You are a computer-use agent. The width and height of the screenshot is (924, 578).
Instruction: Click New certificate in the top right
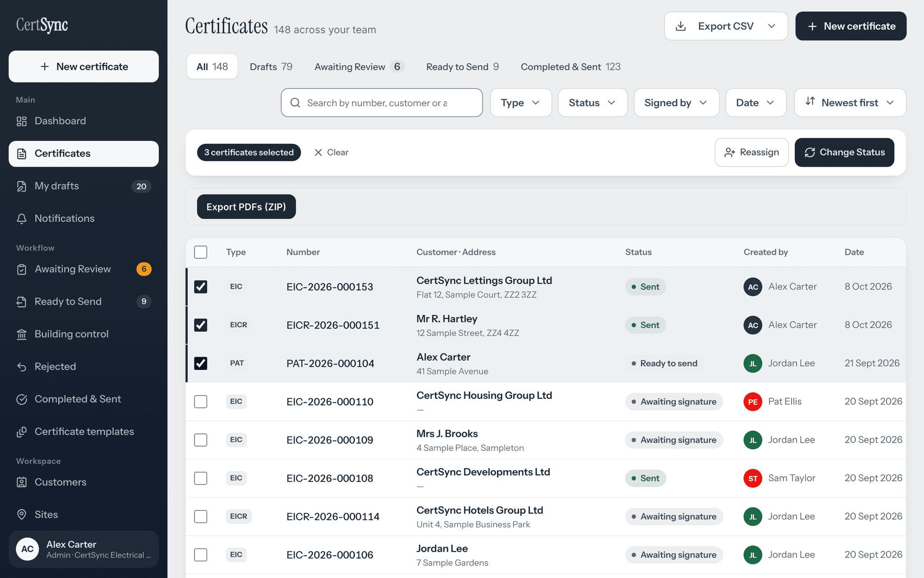(850, 26)
